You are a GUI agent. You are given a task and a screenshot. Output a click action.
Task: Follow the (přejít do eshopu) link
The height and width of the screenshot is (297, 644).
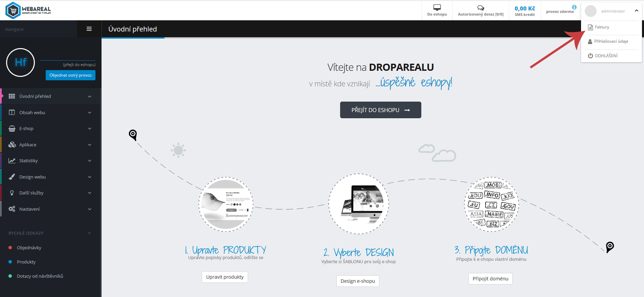point(79,65)
